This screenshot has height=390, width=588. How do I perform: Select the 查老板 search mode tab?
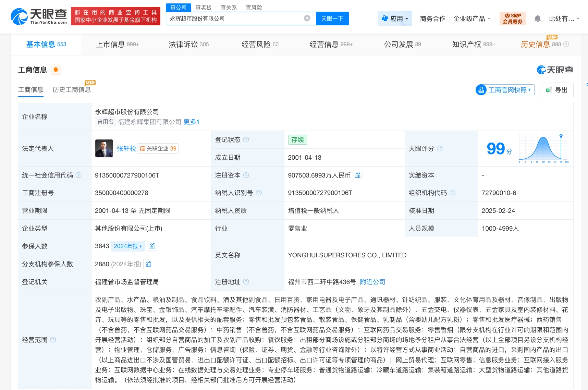204,8
